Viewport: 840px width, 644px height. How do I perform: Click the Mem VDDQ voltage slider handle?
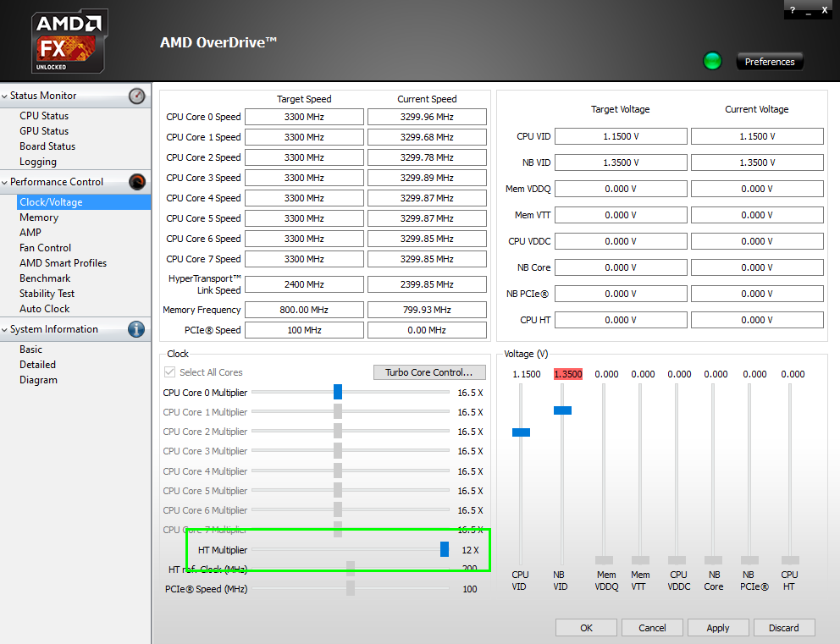tap(604, 560)
